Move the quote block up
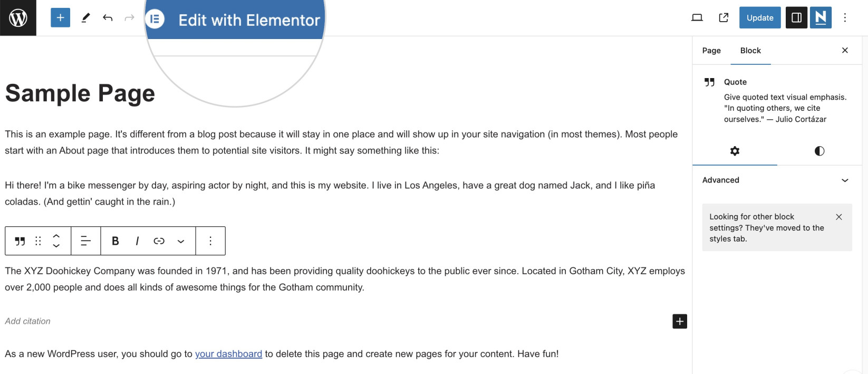This screenshot has width=868, height=374. [x=56, y=235]
